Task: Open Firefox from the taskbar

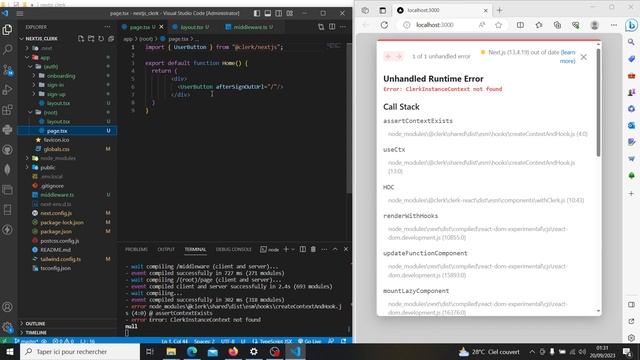Action: click(233, 351)
